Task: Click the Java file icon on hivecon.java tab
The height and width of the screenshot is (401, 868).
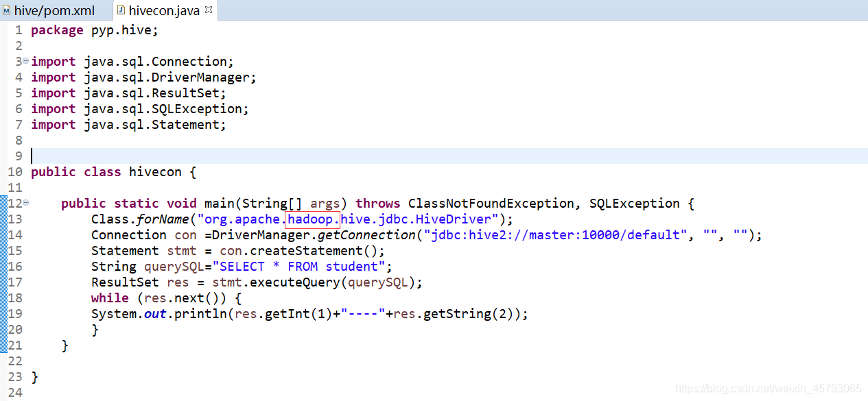Action: click(121, 10)
